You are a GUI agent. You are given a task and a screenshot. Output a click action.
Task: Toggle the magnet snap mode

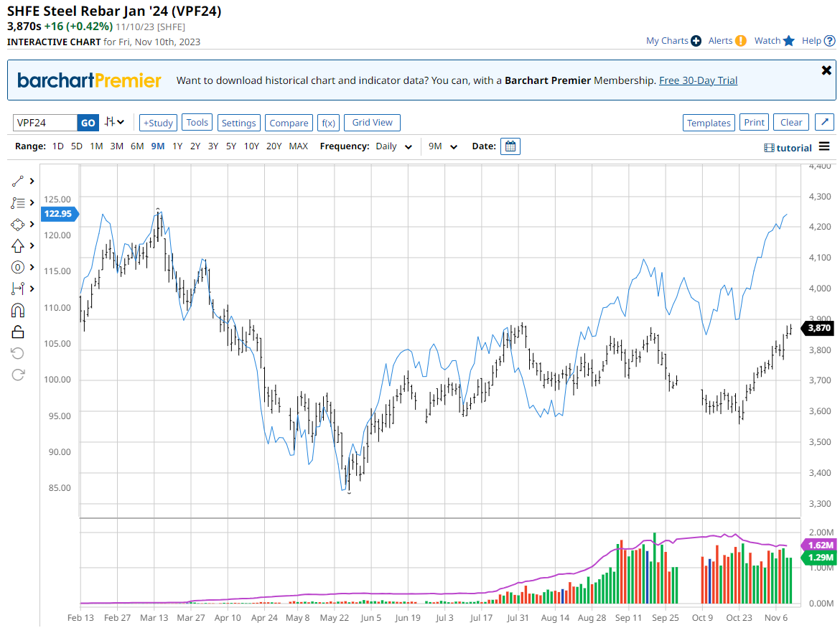click(x=18, y=310)
